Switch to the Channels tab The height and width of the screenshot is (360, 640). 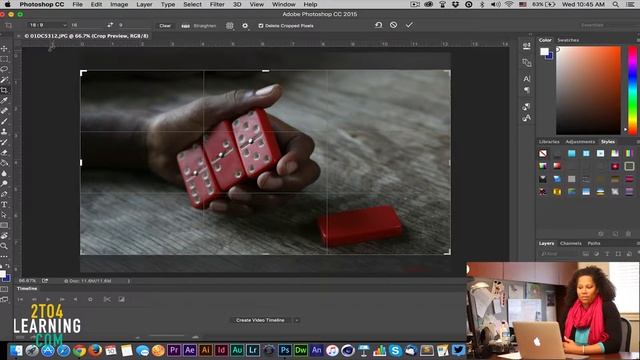(x=571, y=243)
